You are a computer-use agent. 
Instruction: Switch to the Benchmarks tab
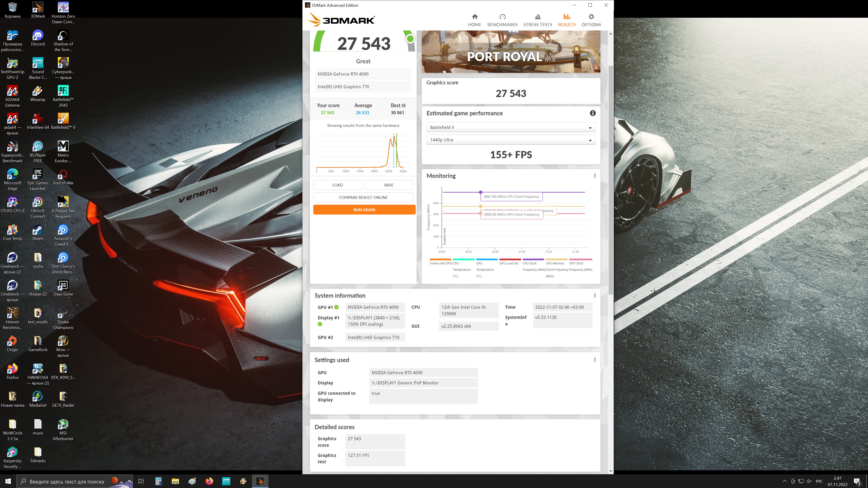[502, 20]
